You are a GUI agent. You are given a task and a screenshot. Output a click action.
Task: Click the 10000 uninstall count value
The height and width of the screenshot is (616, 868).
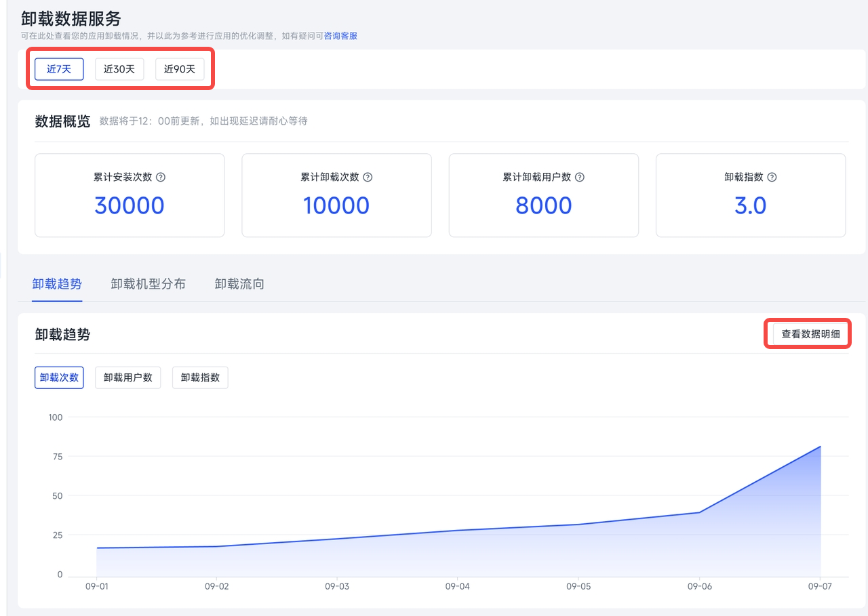(x=336, y=205)
